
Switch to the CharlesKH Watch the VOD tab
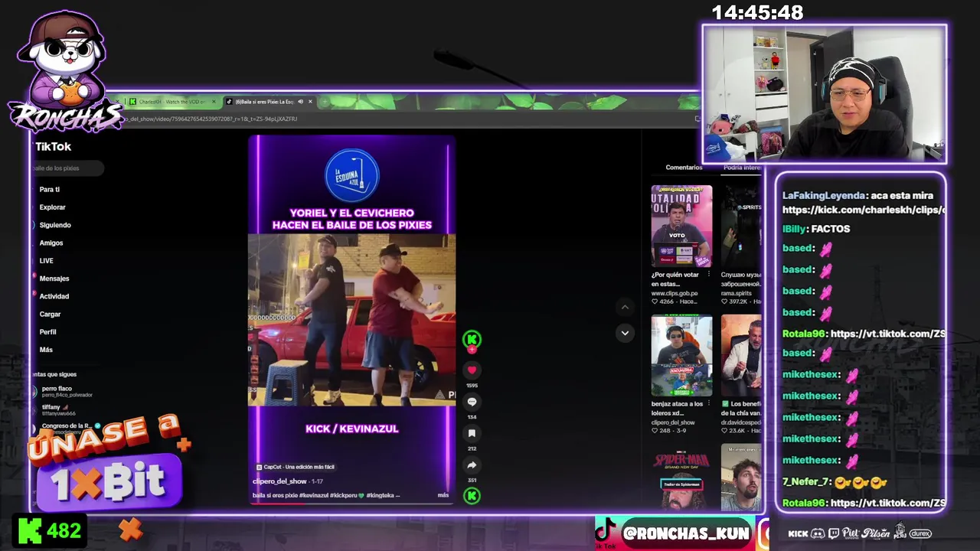tap(172, 102)
